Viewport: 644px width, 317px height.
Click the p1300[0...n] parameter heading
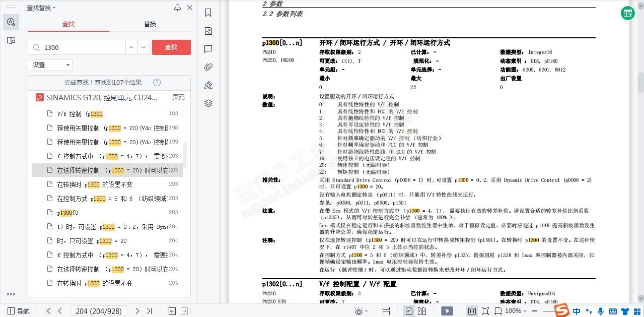[x=282, y=43]
